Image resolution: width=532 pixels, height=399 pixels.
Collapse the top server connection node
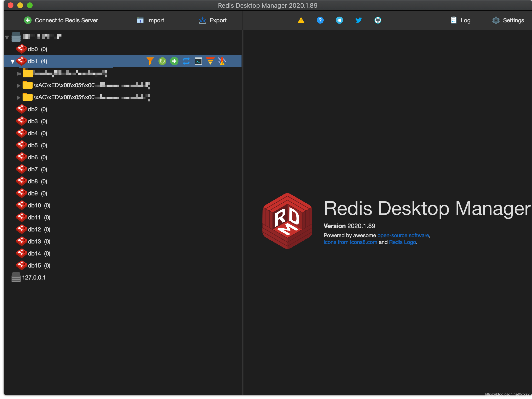coord(7,37)
